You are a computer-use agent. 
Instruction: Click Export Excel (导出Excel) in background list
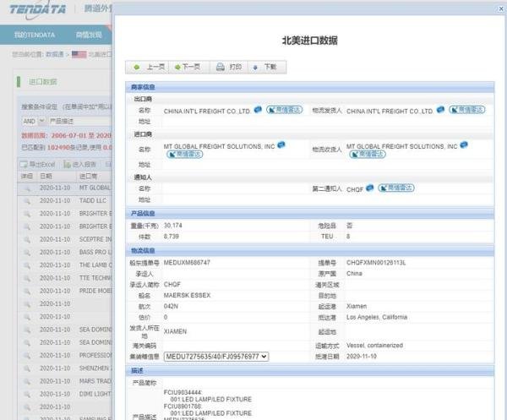coord(38,164)
